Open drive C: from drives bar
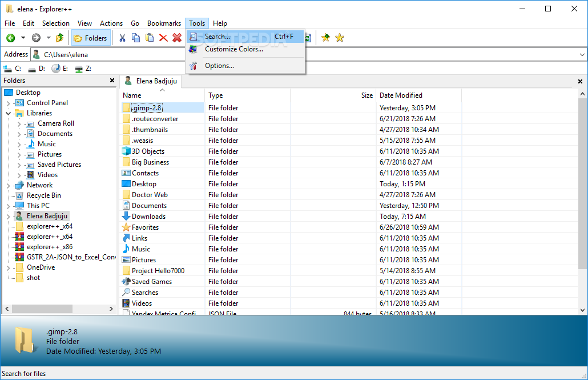Image resolution: width=588 pixels, height=380 pixels. coord(13,69)
